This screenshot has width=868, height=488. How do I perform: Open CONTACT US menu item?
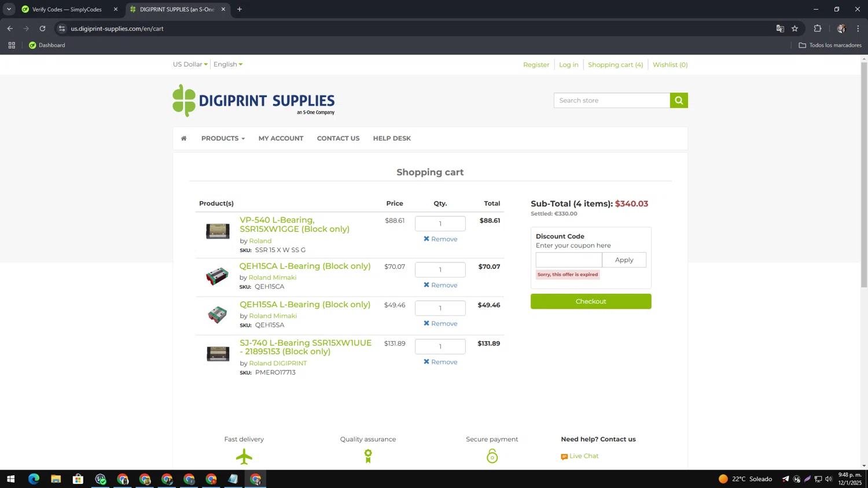[x=338, y=138]
